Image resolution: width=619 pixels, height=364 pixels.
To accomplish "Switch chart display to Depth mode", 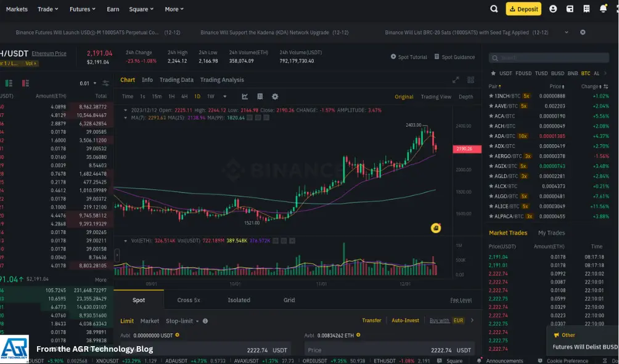I will tap(466, 97).
